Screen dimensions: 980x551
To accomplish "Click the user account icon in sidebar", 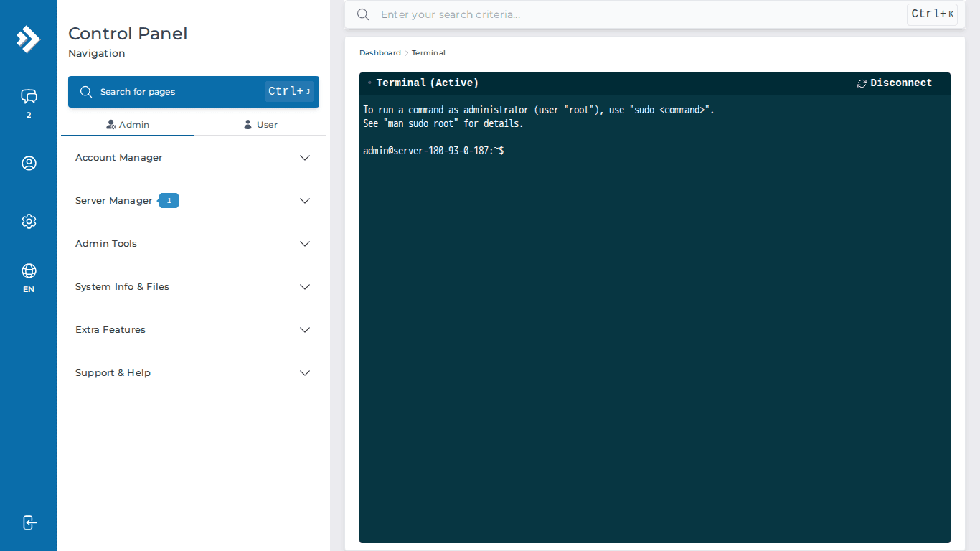I will tap(29, 163).
